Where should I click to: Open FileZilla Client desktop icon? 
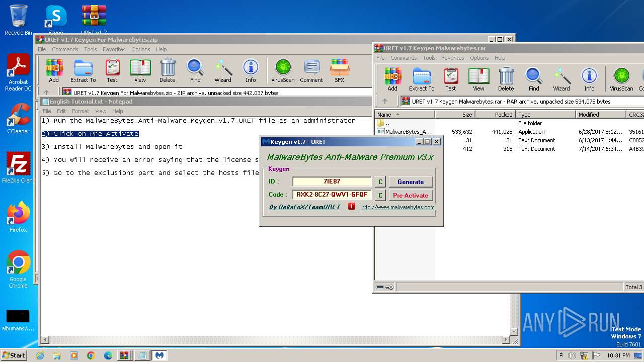[18, 168]
